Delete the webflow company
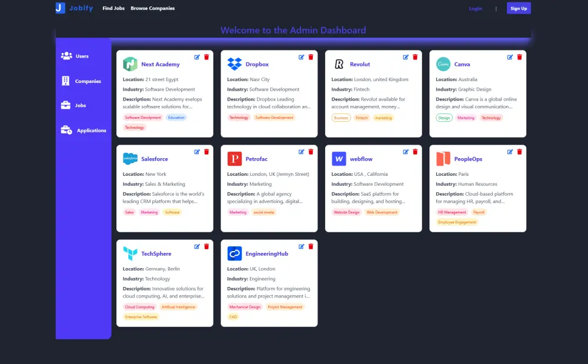The height and width of the screenshot is (364, 588). [415, 152]
